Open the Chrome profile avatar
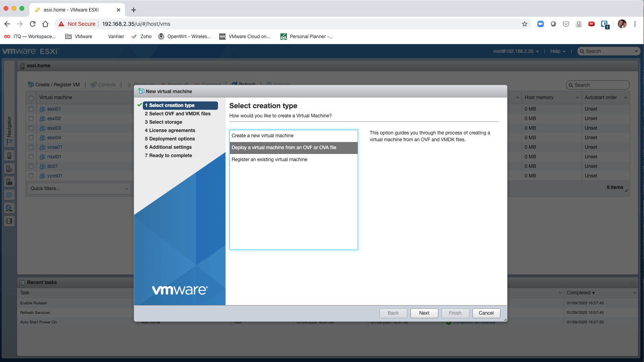This screenshot has width=644, height=362. (622, 24)
